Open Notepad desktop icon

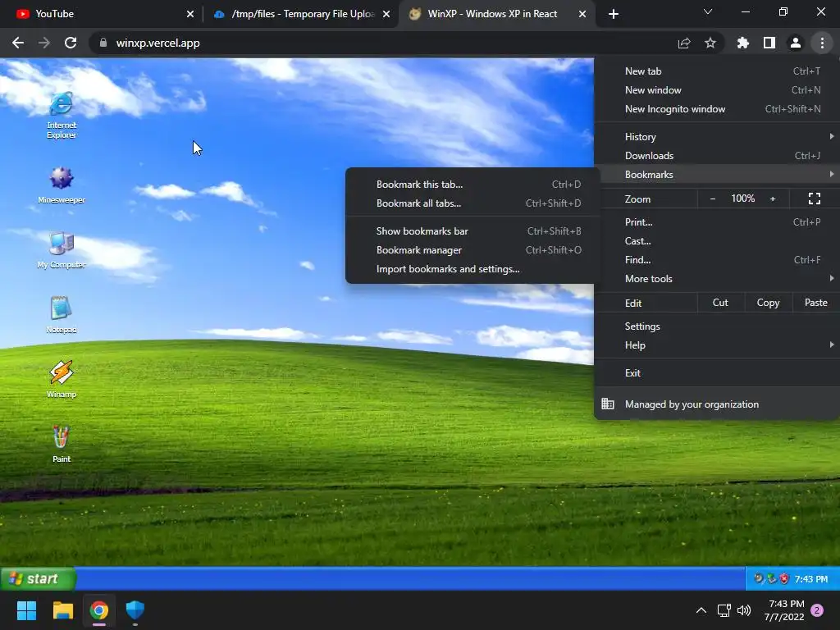[61, 314]
